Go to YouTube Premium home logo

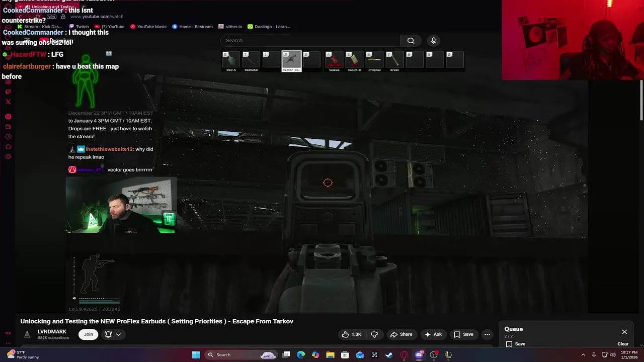click(x=55, y=41)
